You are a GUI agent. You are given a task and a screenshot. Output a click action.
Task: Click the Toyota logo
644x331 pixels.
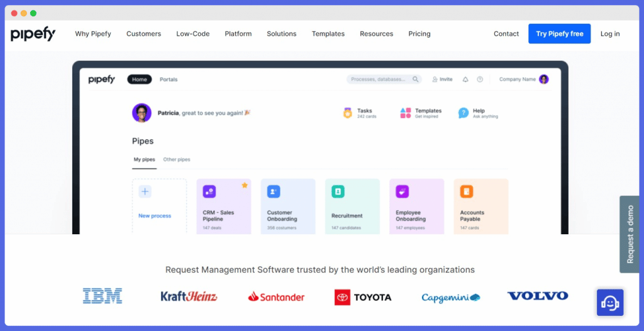point(363,297)
